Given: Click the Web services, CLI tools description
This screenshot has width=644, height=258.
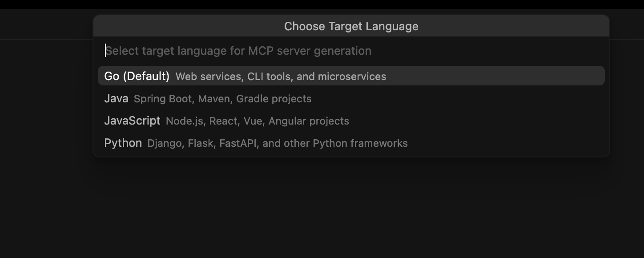Looking at the screenshot, I should [280, 76].
